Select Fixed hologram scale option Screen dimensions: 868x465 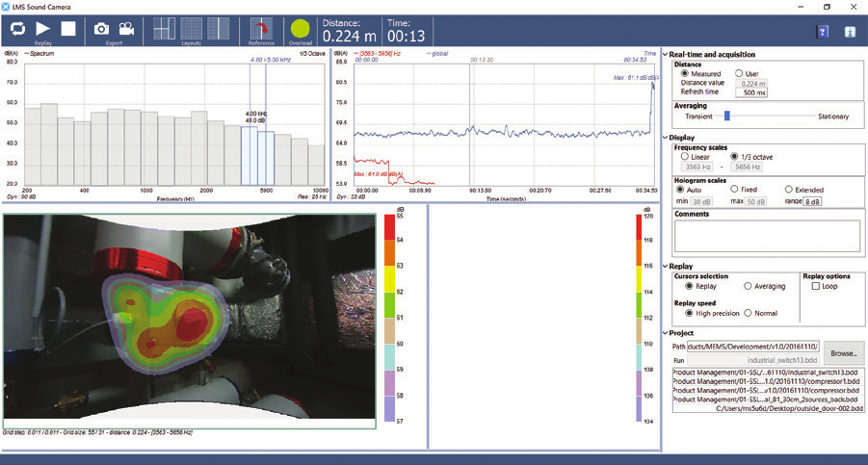click(x=735, y=190)
